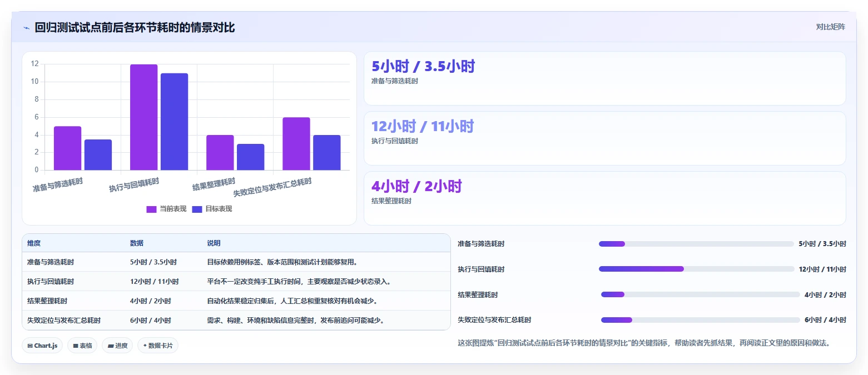Click the 维度 column header

coord(34,243)
